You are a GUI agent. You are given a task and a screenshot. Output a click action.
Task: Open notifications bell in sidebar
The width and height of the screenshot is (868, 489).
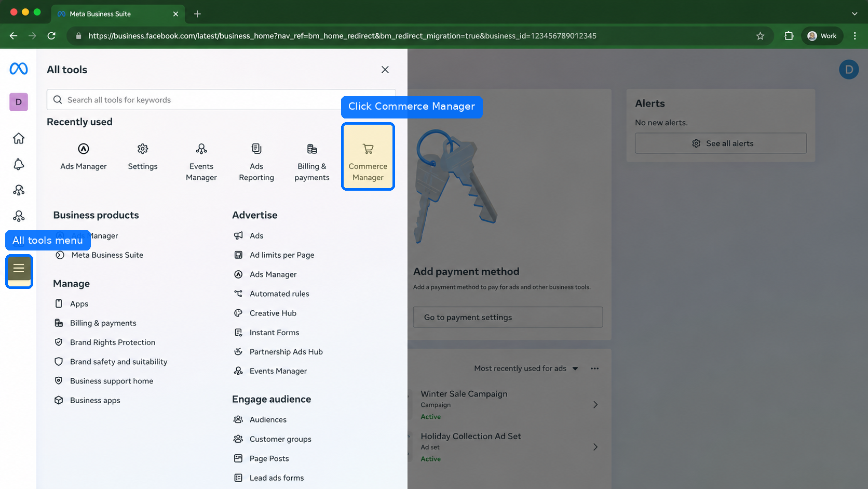point(19,164)
